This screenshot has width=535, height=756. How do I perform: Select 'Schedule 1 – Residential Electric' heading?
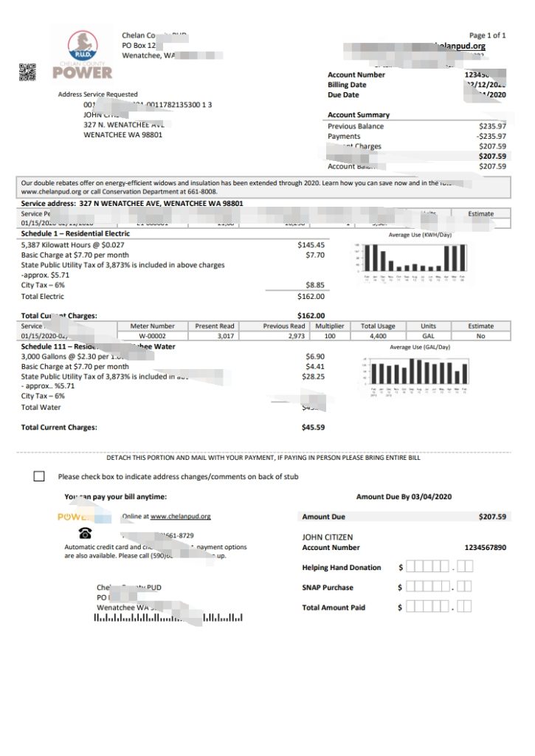click(75, 233)
